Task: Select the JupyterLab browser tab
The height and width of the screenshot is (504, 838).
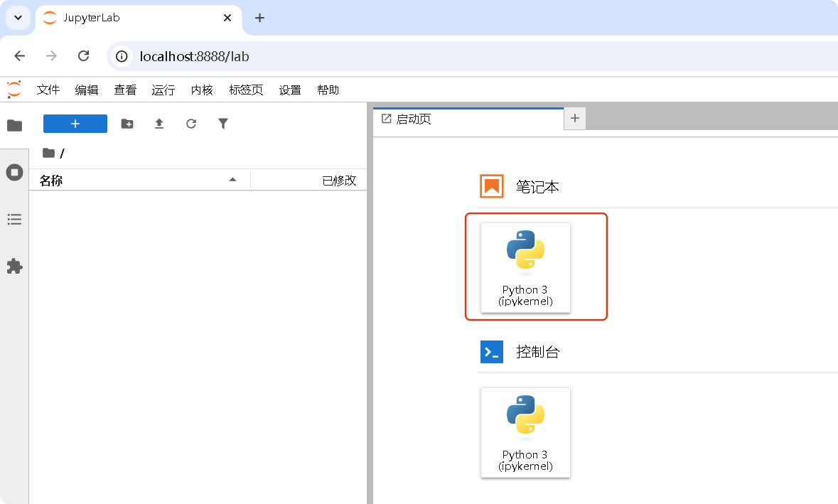Action: [139, 18]
